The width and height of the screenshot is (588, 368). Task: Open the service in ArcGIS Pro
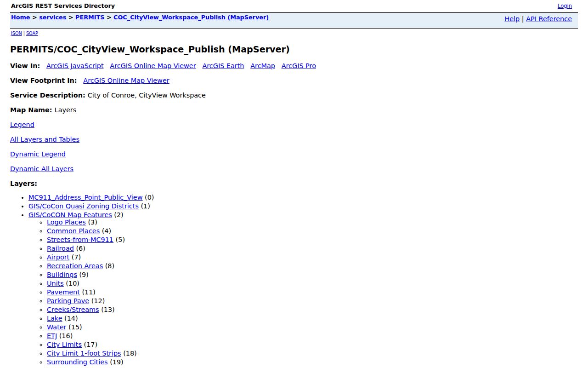299,66
